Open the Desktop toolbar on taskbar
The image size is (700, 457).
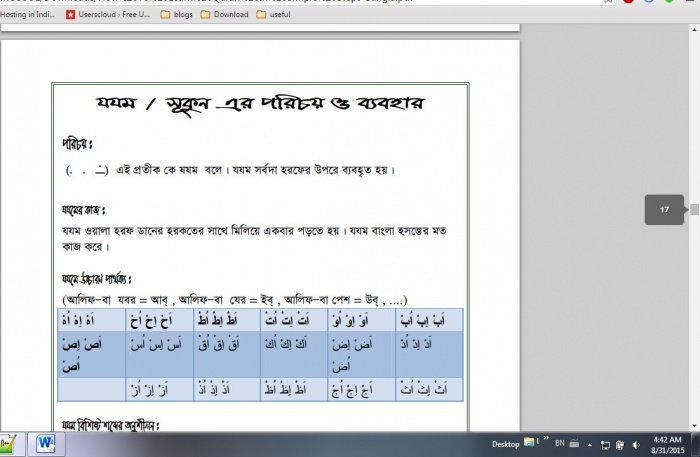506,443
